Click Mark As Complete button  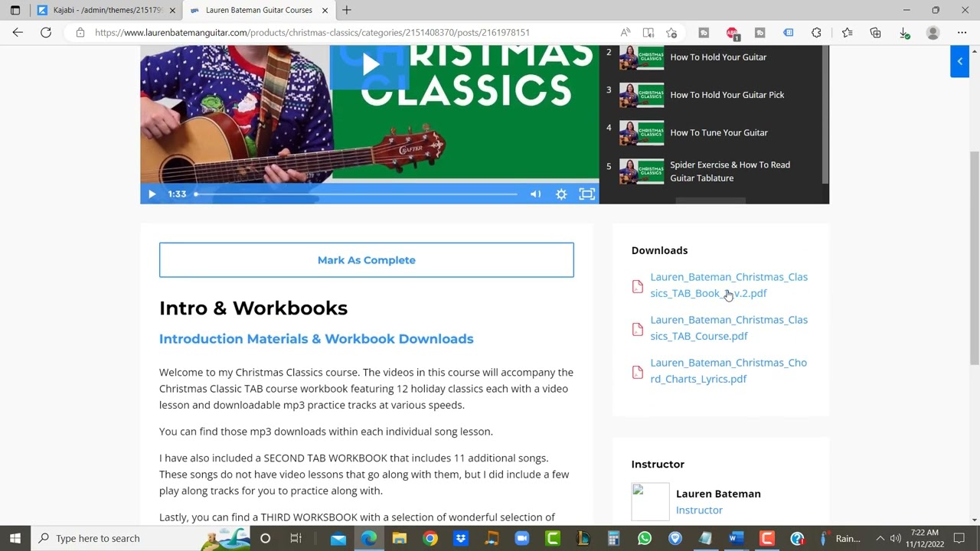click(x=366, y=260)
